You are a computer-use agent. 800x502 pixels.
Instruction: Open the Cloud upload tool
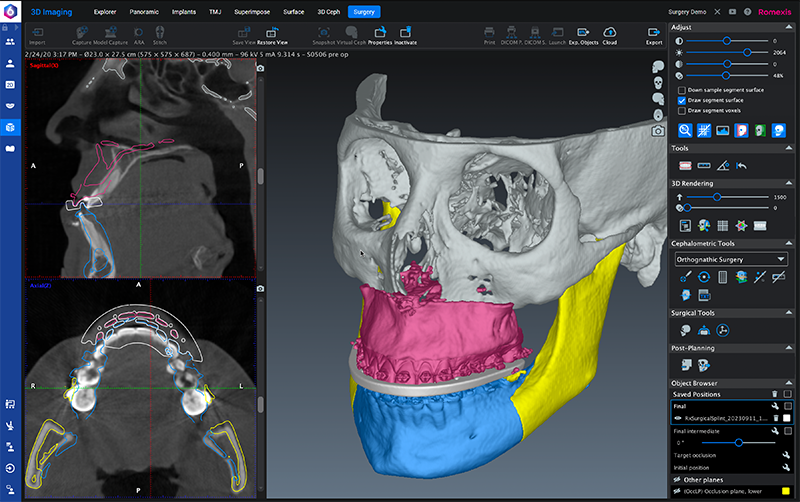[610, 36]
